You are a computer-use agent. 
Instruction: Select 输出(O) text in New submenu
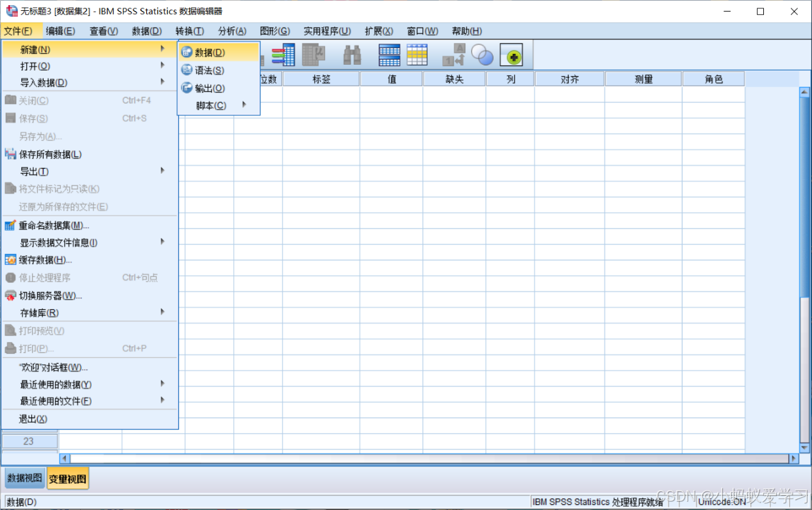(x=210, y=89)
